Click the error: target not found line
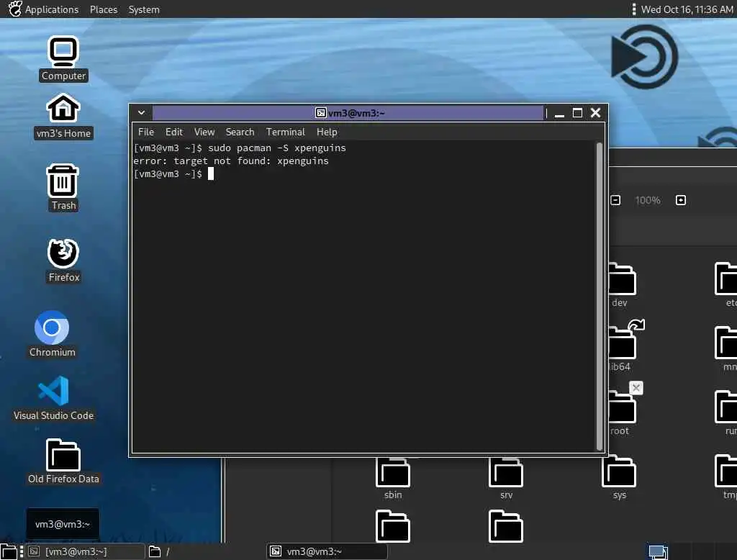The image size is (737, 560). tap(231, 161)
